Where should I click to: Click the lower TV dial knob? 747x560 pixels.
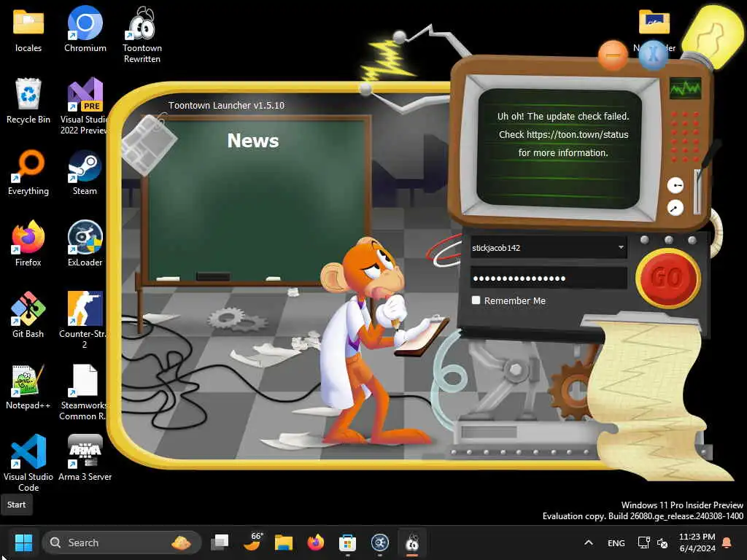pyautogui.click(x=675, y=208)
